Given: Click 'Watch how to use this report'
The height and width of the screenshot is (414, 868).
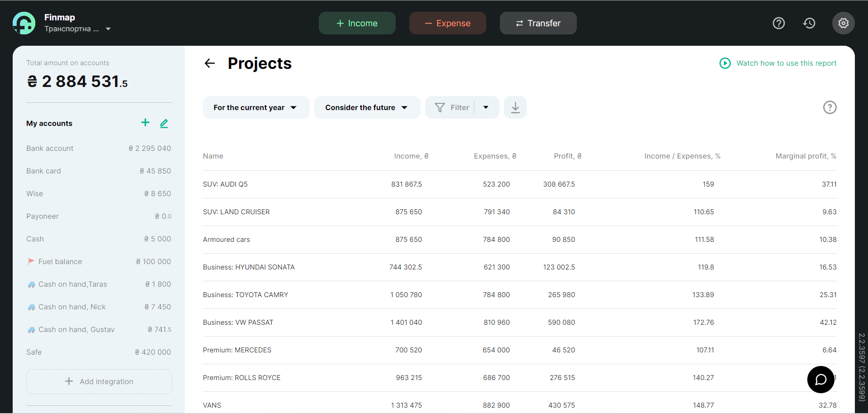Looking at the screenshot, I should click(786, 63).
